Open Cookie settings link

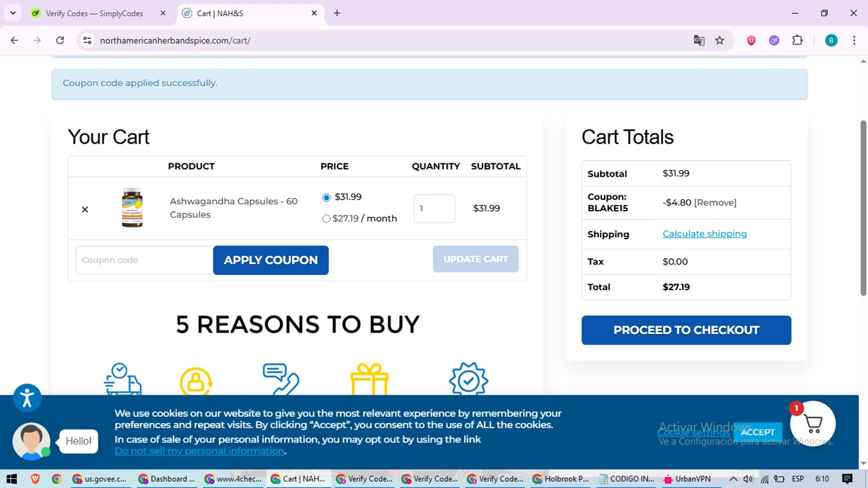tap(693, 432)
